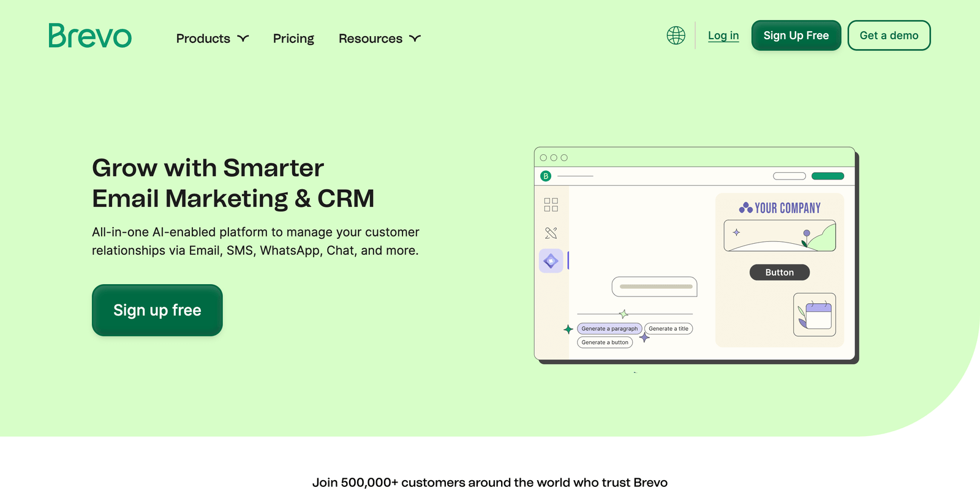This screenshot has height=501, width=980.
Task: Click the green B avatar in mockup
Action: tap(546, 176)
